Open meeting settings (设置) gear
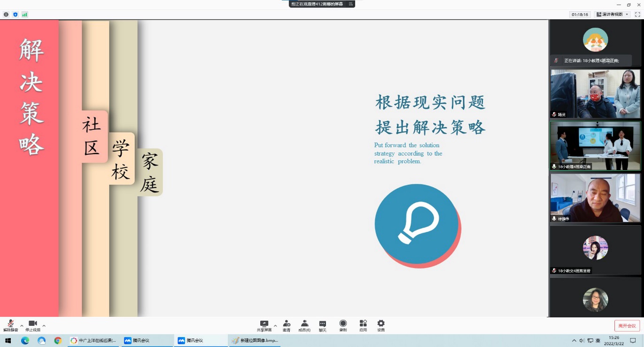Viewport: 644px width, 347px height. pyautogui.click(x=381, y=325)
